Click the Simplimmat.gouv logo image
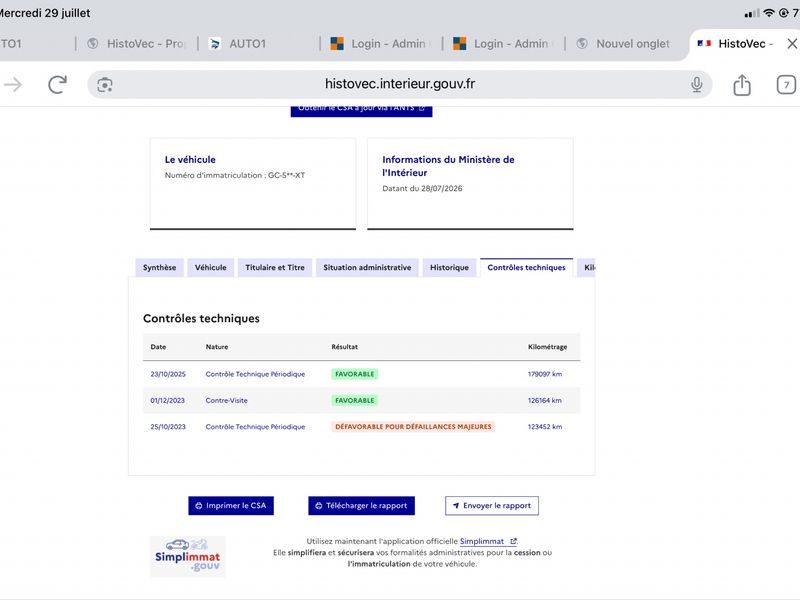The height and width of the screenshot is (600, 800). coord(187,556)
